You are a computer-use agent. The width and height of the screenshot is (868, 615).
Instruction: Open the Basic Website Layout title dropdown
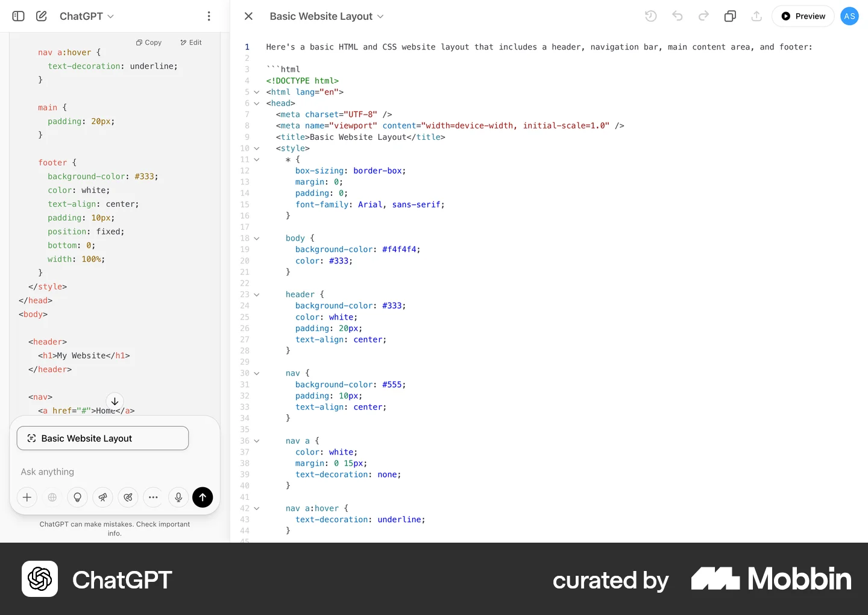[327, 16]
